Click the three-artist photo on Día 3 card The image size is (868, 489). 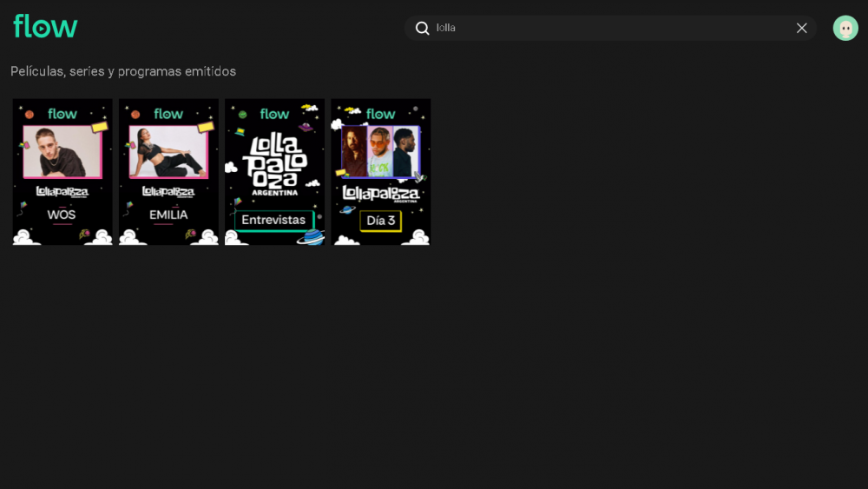tap(380, 152)
